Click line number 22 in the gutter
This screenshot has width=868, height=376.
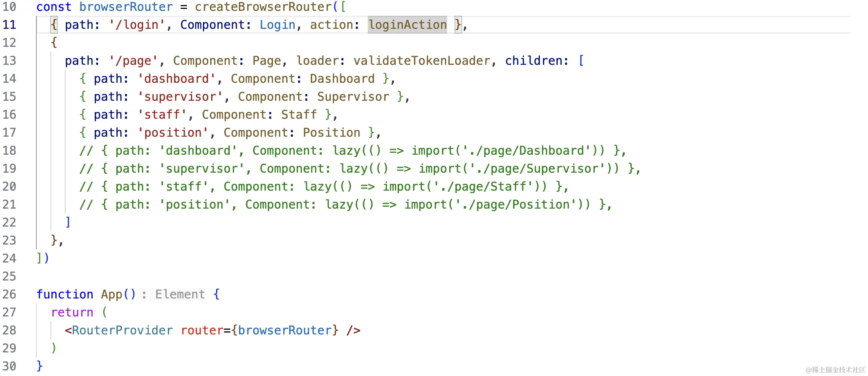(9, 222)
